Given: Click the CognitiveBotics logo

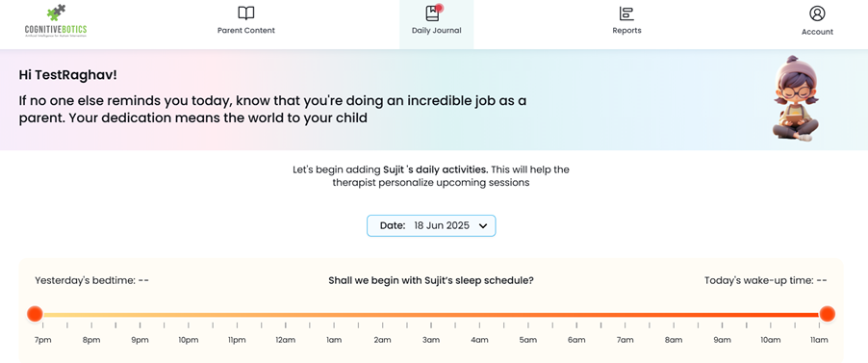Looking at the screenshot, I should point(56,21).
